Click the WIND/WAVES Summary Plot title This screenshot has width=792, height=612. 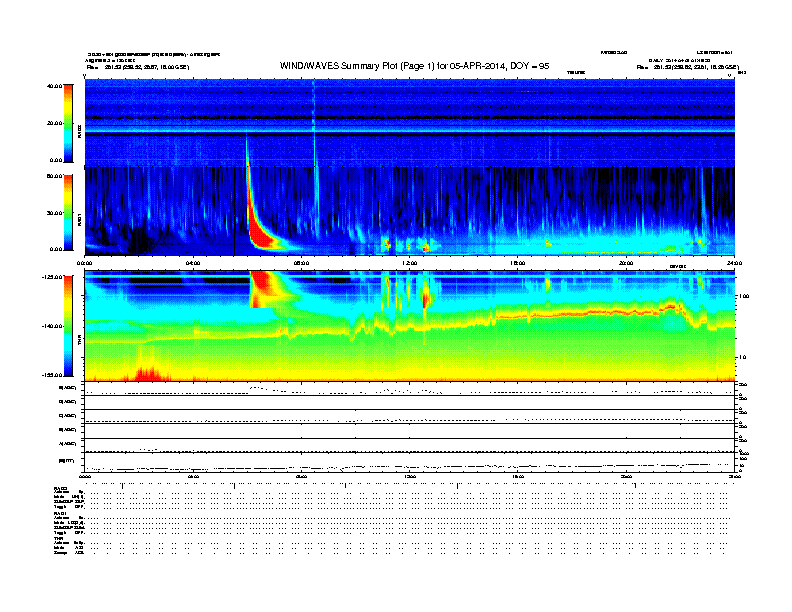pos(414,66)
